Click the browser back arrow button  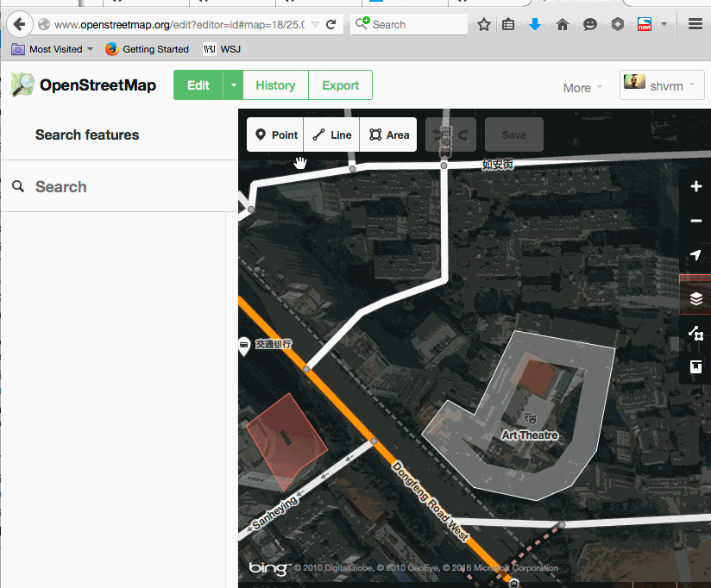(x=20, y=24)
